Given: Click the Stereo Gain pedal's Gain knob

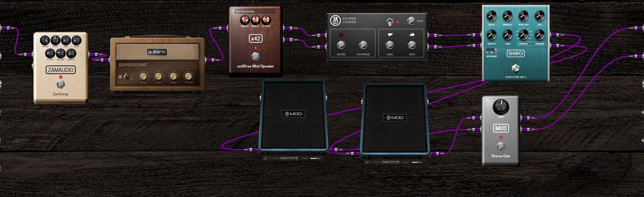Looking at the screenshot, I should (501, 107).
